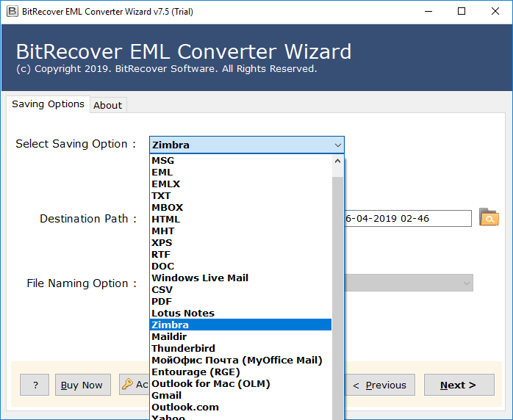Image resolution: width=513 pixels, height=420 pixels.
Task: Open the File Naming Option dropdown arrow
Action: click(467, 283)
